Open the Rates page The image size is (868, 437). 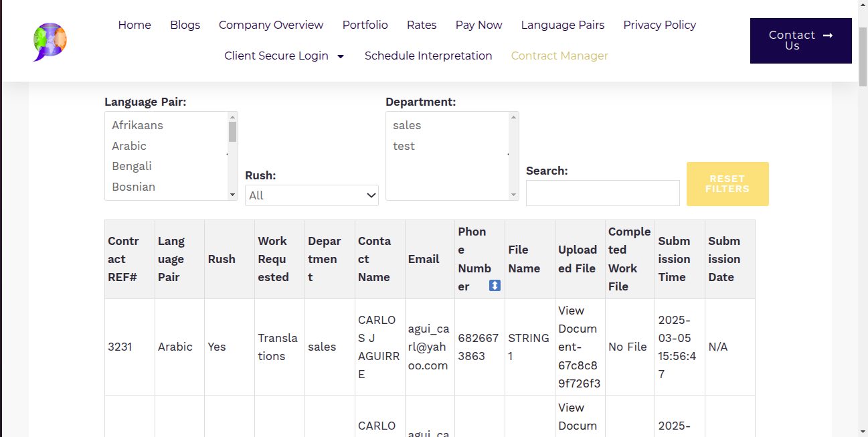coord(422,25)
